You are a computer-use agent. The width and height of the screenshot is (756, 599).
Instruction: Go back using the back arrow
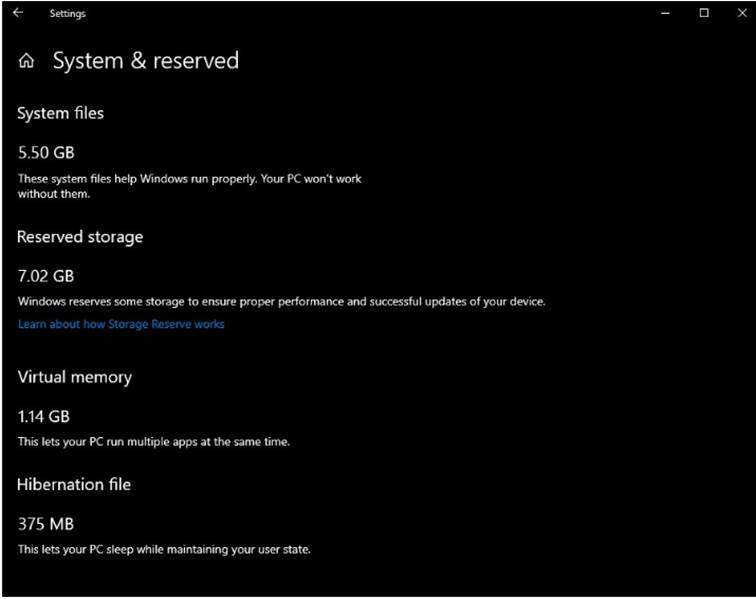[x=18, y=13]
